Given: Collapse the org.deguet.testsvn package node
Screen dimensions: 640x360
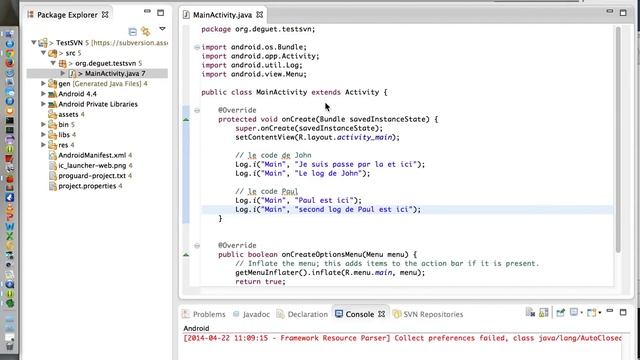Looking at the screenshot, I should (53, 63).
